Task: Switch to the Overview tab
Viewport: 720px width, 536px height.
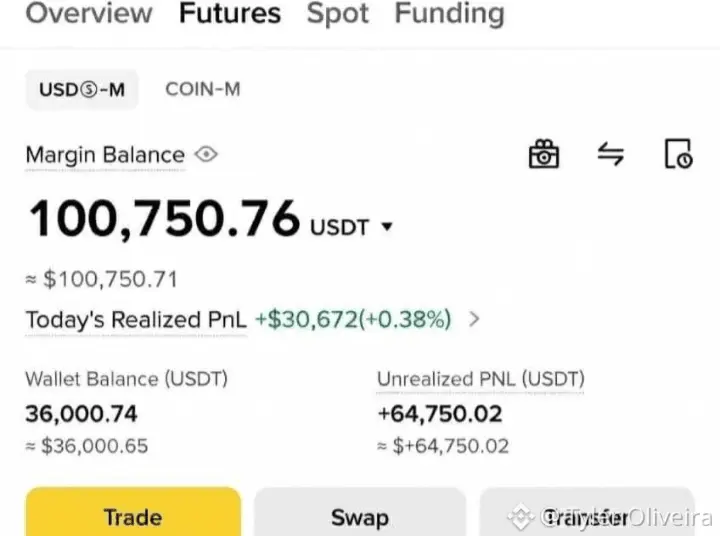Action: click(89, 14)
